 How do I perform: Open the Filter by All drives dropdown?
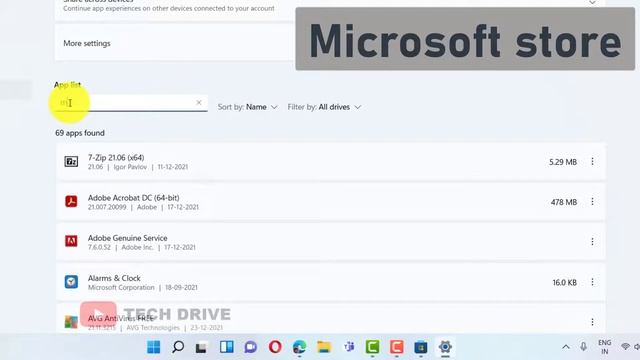(324, 107)
